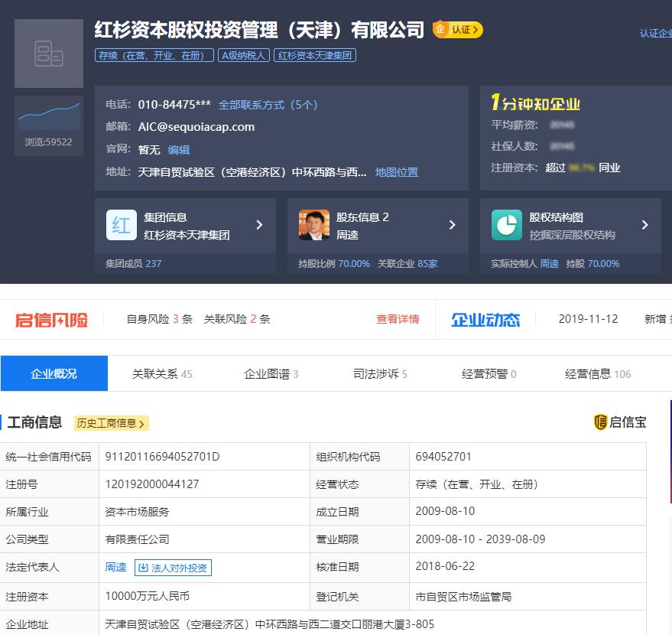This screenshot has width=672, height=635.
Task: Click the 地图位置 map link
Action: click(397, 172)
